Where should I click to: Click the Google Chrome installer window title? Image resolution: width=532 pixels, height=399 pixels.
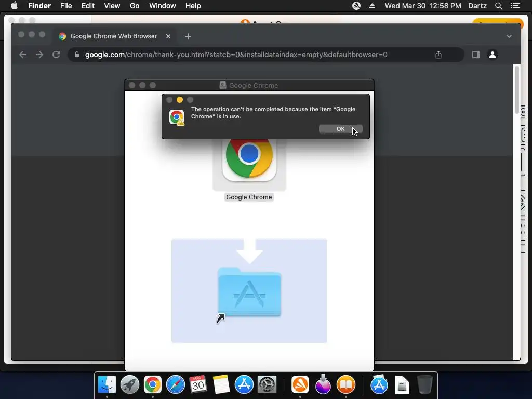[254, 86]
